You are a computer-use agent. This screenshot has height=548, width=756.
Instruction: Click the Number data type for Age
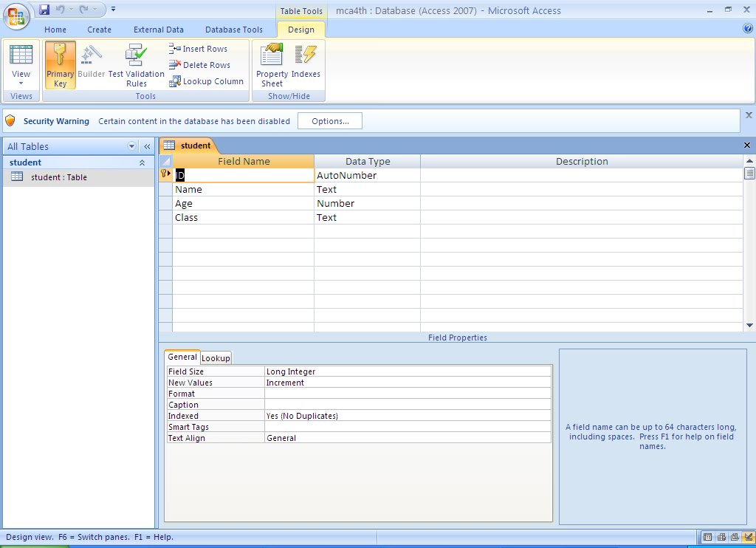pos(368,203)
